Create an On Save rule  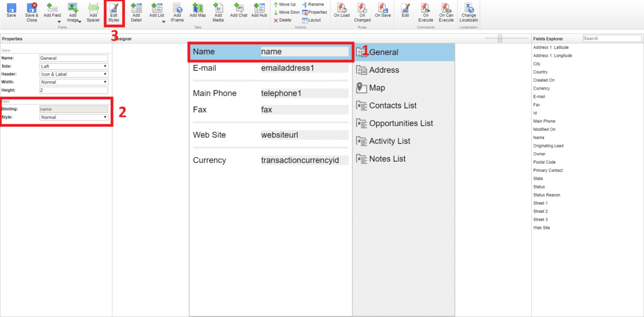(383, 11)
